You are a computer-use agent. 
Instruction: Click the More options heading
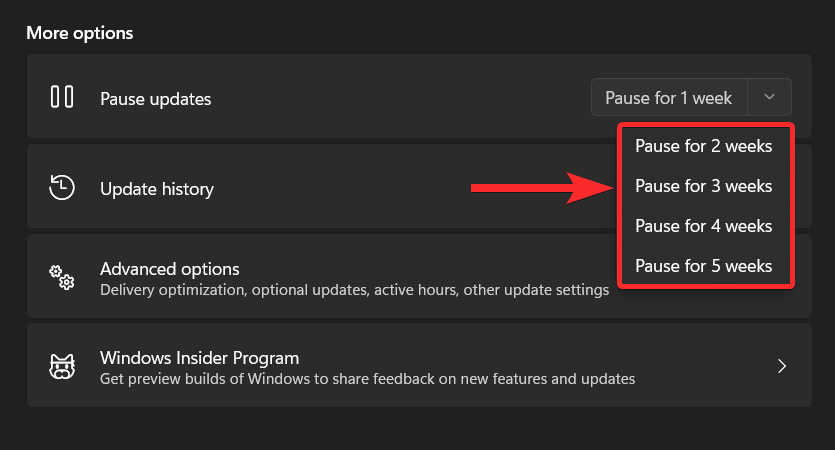point(80,33)
